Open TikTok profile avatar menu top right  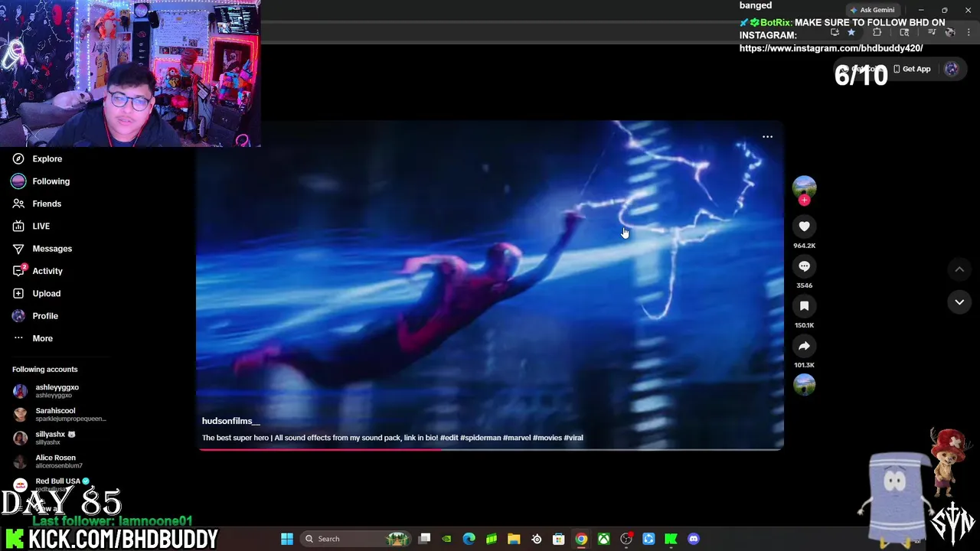(x=952, y=69)
